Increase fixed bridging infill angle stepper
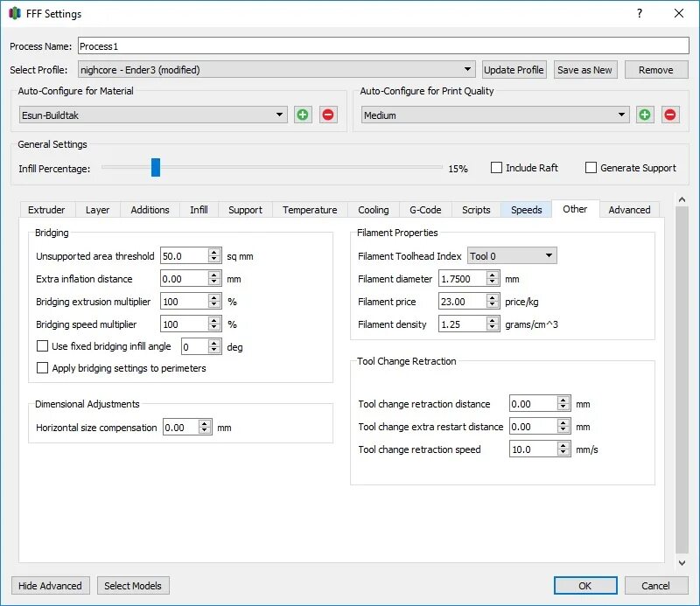 [214, 343]
